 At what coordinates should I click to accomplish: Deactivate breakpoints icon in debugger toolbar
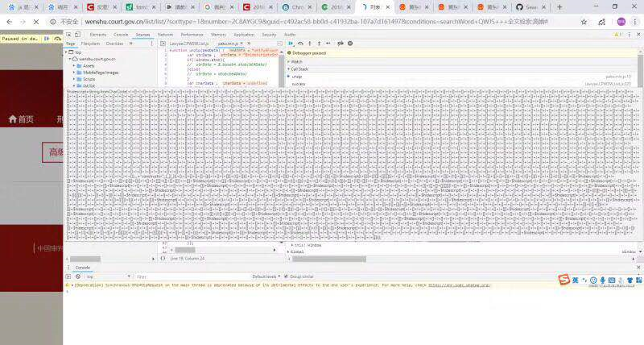point(340,44)
